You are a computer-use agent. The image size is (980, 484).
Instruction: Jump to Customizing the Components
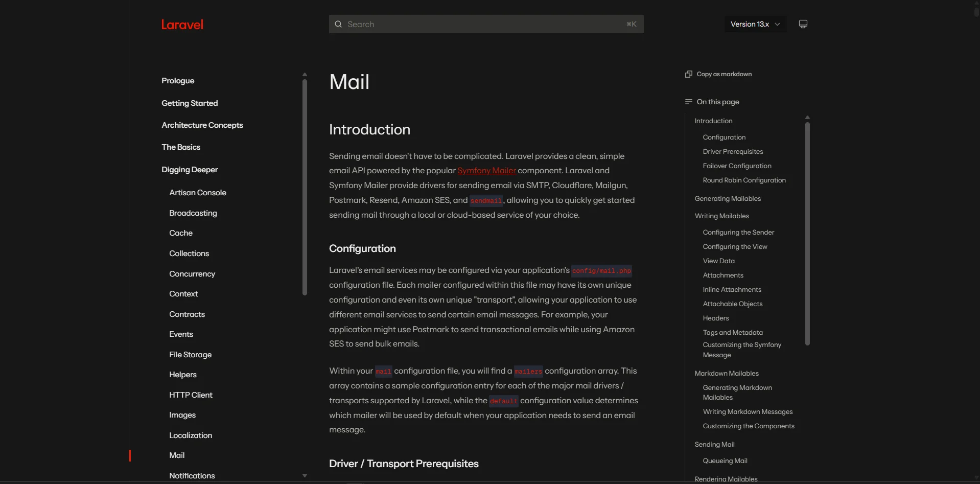pyautogui.click(x=749, y=426)
